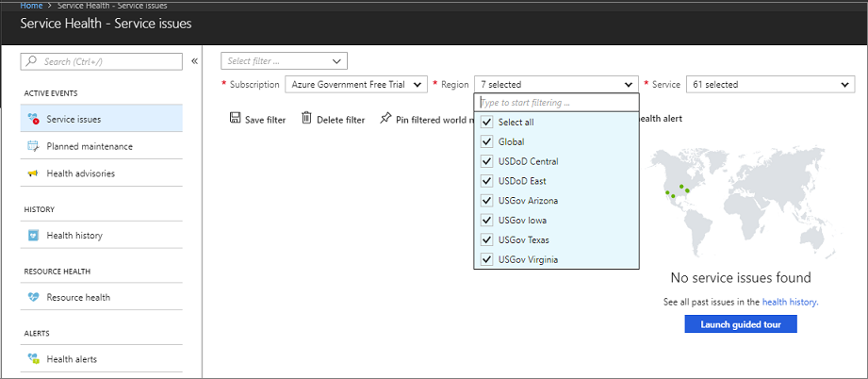Uncheck the USDoD Central region
868x379 pixels.
486,161
